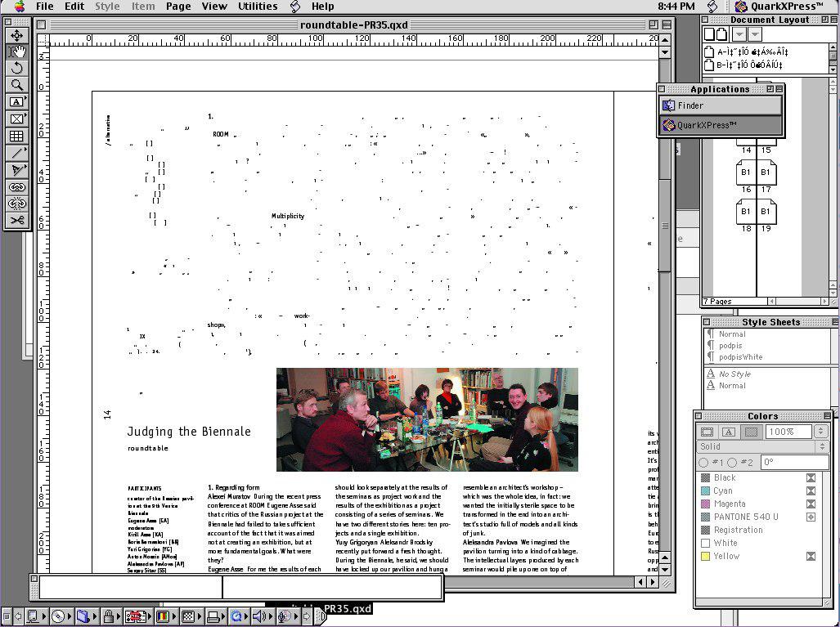Select page 16 thumbnail in Document Layout
This screenshot has width=840, height=627.
(x=746, y=174)
